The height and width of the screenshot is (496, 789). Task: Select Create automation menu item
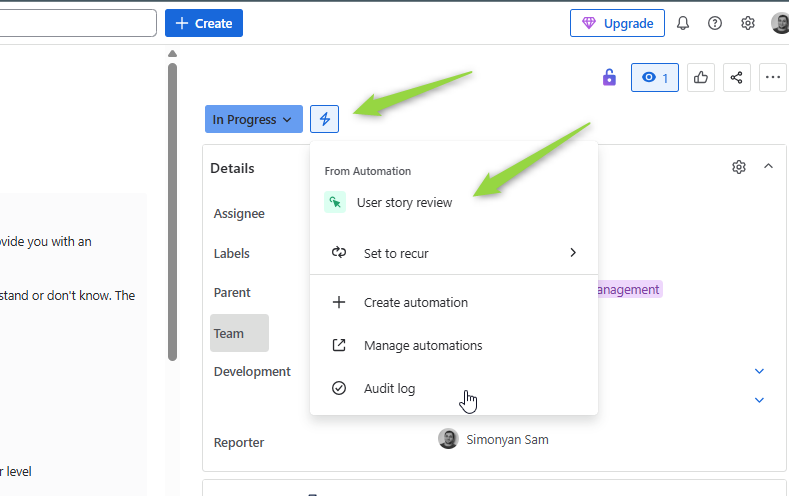(415, 302)
